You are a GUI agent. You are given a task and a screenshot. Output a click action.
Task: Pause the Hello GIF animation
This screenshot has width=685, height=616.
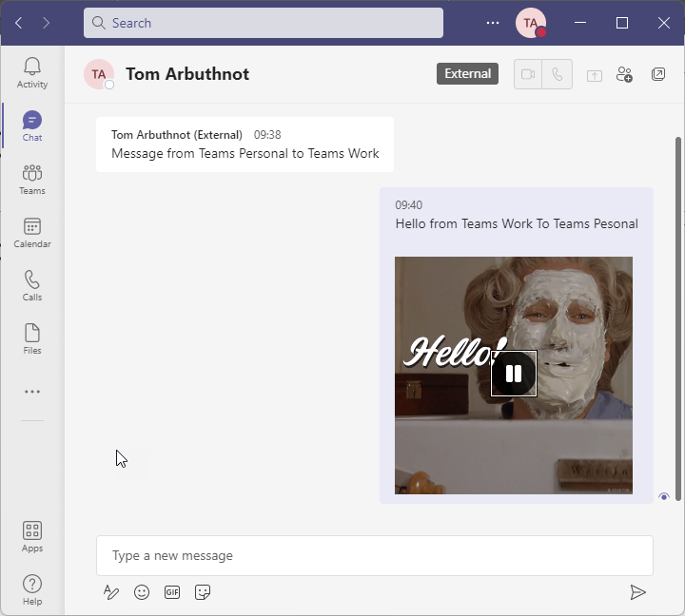tap(514, 374)
